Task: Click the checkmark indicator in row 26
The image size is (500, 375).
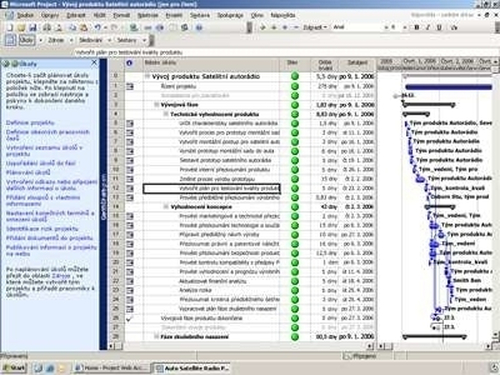Action: click(129, 319)
